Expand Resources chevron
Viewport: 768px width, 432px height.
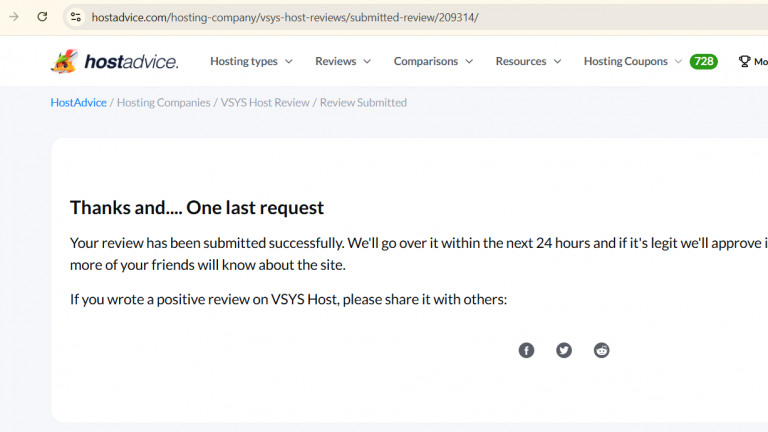(x=557, y=62)
